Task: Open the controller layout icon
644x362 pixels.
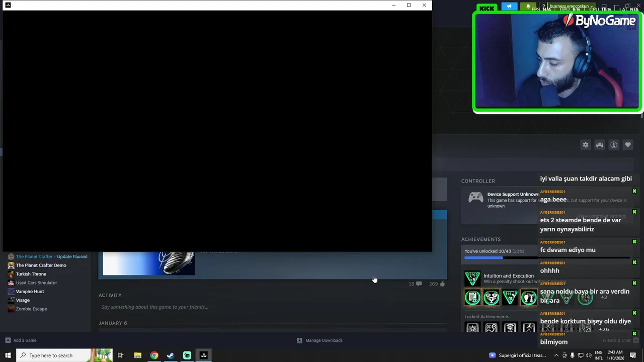Action: point(600,145)
